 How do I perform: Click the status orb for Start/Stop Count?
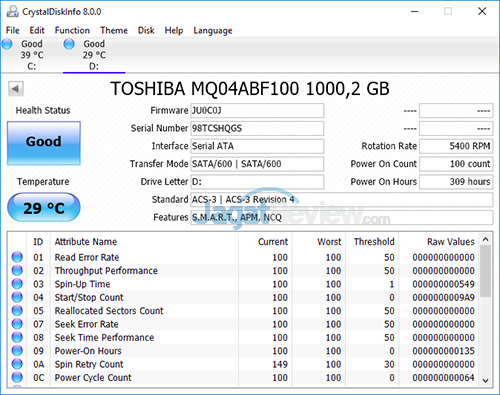pos(17,297)
